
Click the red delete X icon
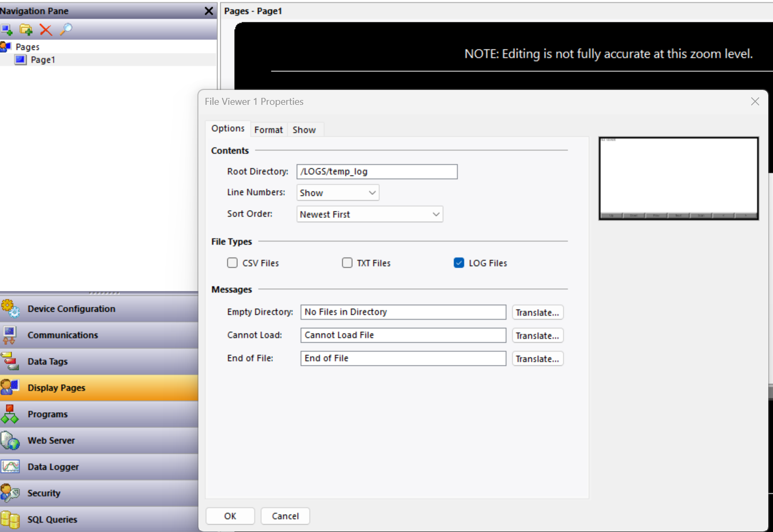(x=46, y=30)
